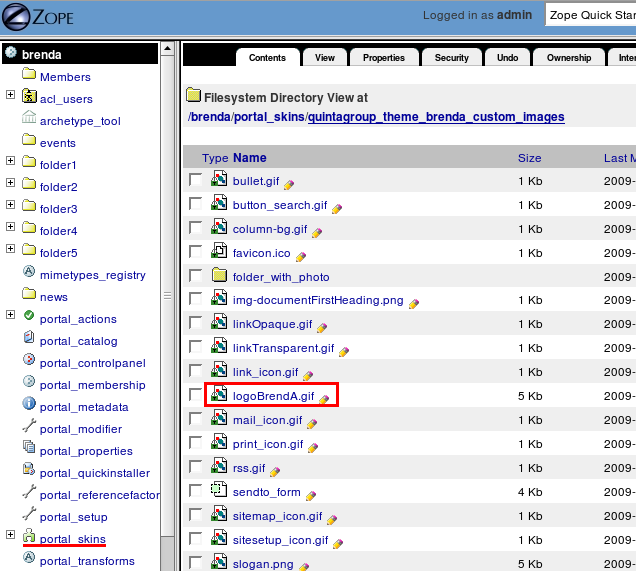636x571 pixels.
Task: Click the portal_properties icon
Action: coord(29,447)
